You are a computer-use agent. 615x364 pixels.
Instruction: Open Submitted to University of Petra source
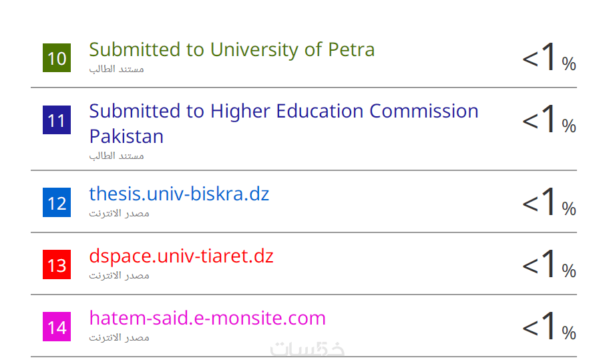232,49
